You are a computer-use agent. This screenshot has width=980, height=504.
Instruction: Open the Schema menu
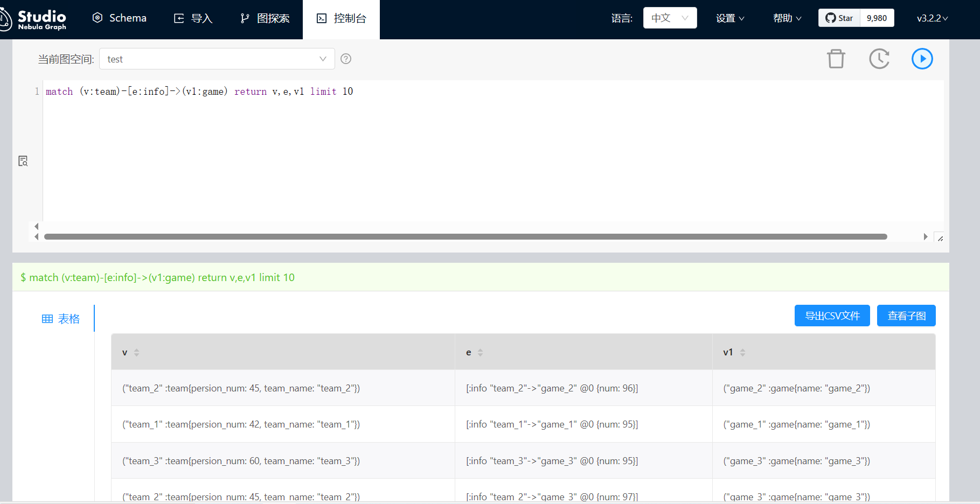coord(120,18)
